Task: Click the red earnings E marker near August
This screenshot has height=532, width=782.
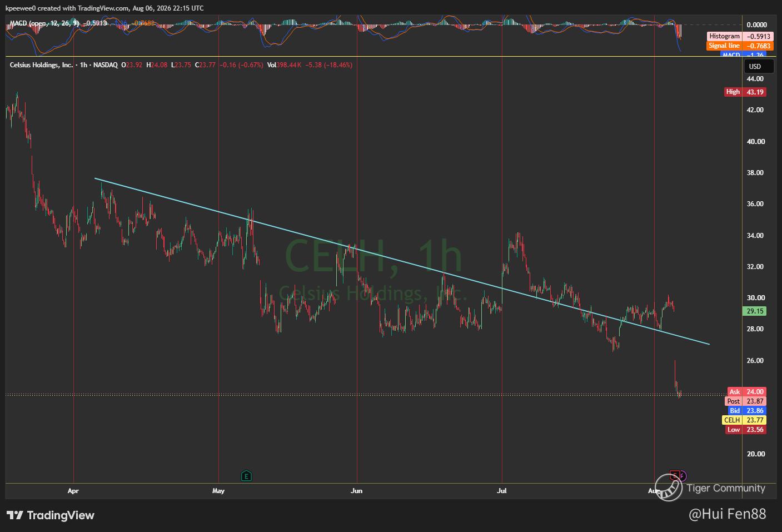Action: coord(675,475)
